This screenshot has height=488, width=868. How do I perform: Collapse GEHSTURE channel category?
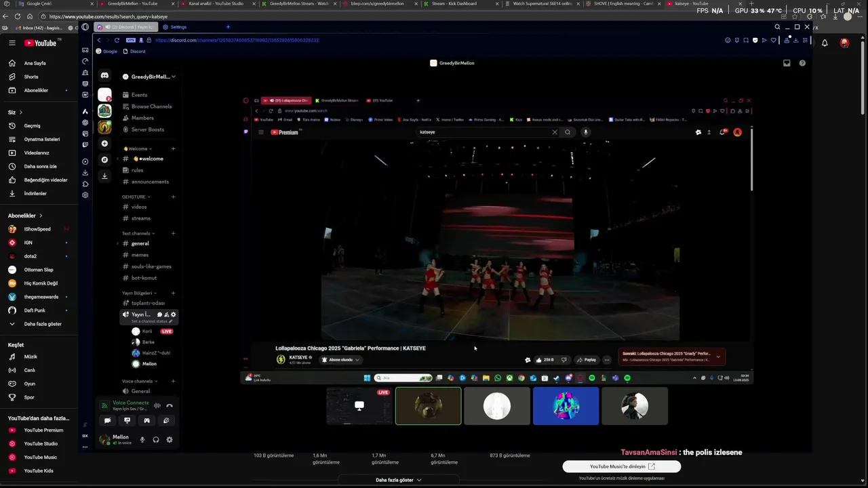[x=136, y=197]
